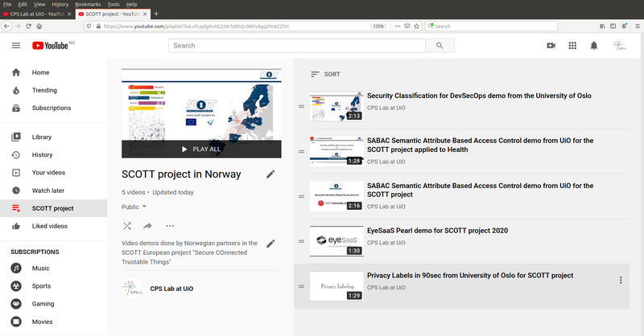Viewport: 644px width, 336px height.
Task: Open Firefox hamburger menu
Action: click(x=638, y=27)
